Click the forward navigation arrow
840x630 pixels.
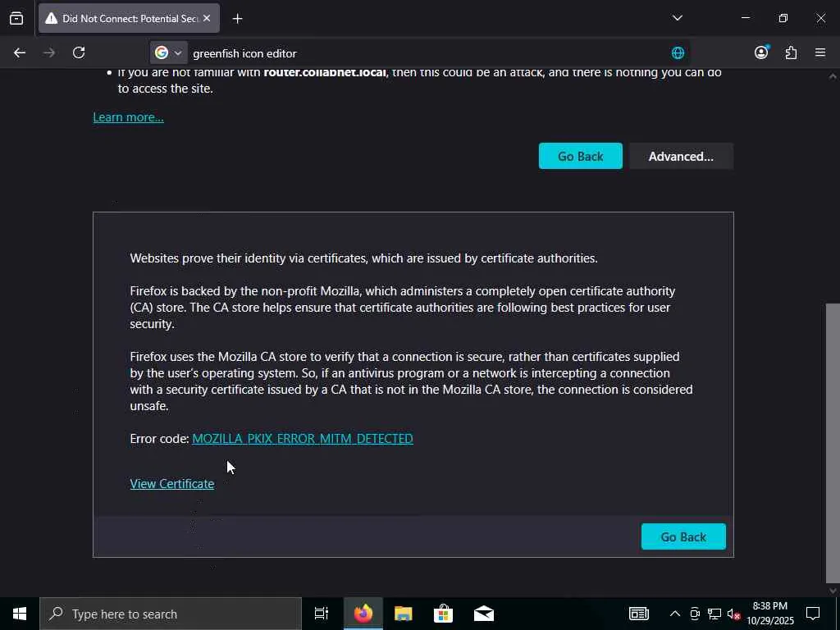coord(49,52)
